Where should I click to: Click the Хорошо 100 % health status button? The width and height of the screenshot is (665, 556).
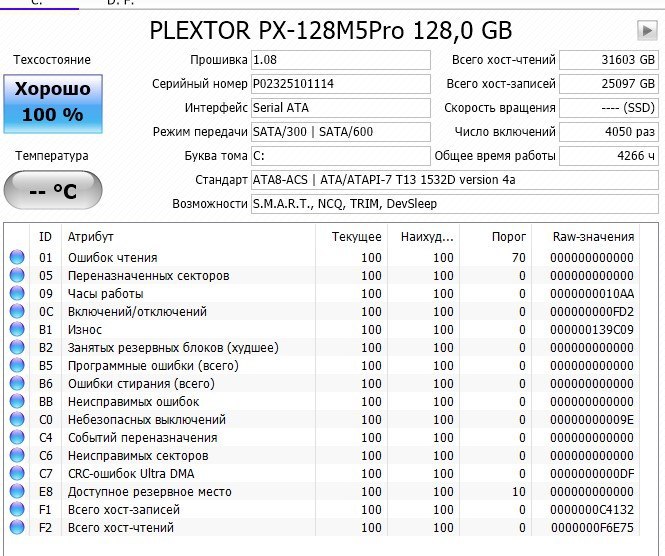click(x=53, y=104)
